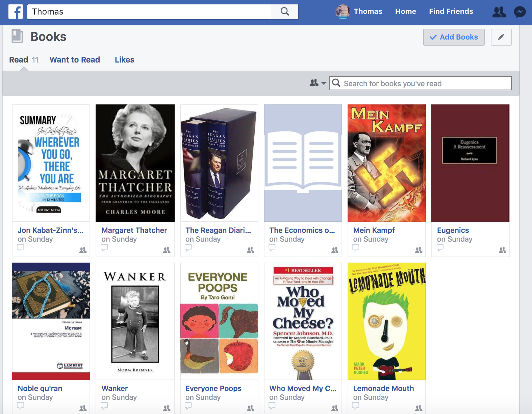Click the search magnifier button in top bar

click(x=285, y=12)
